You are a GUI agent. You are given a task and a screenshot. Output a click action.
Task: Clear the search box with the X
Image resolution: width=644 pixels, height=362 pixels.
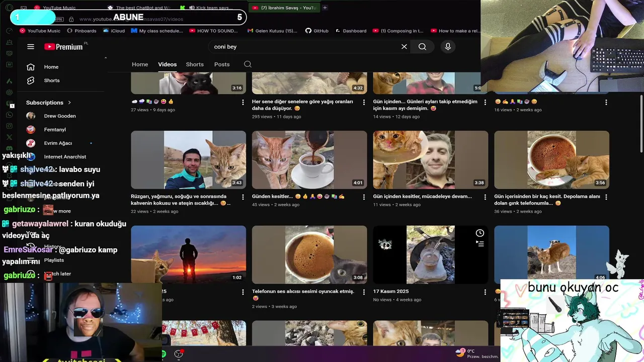404,47
